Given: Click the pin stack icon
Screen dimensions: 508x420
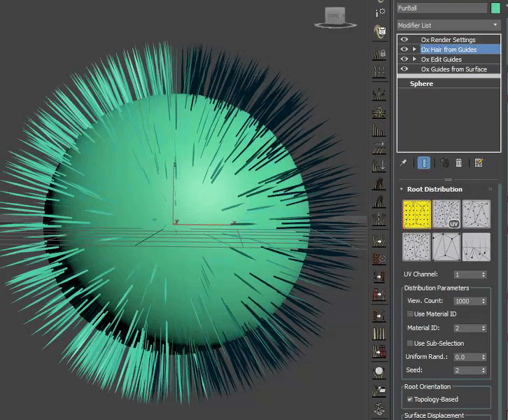Looking at the screenshot, I should pos(403,162).
